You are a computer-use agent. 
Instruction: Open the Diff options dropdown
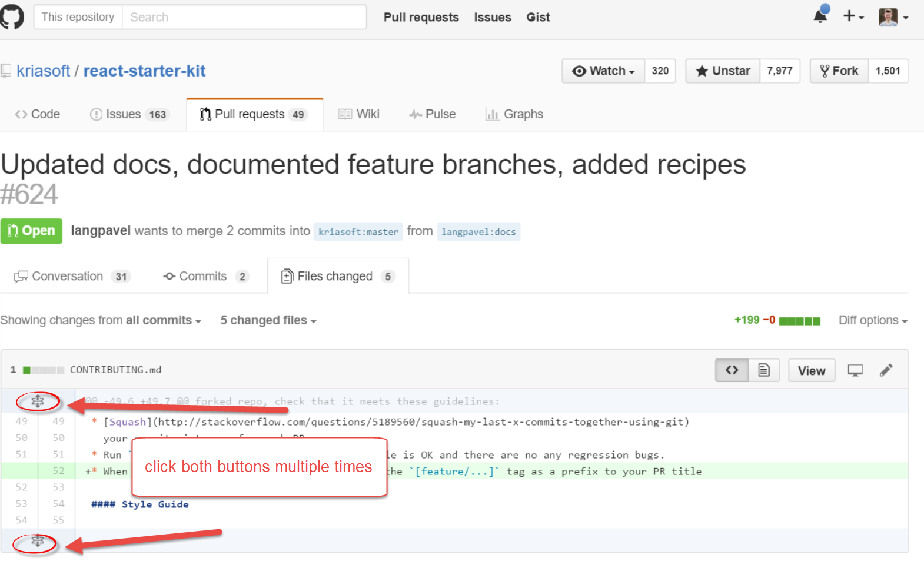click(873, 320)
